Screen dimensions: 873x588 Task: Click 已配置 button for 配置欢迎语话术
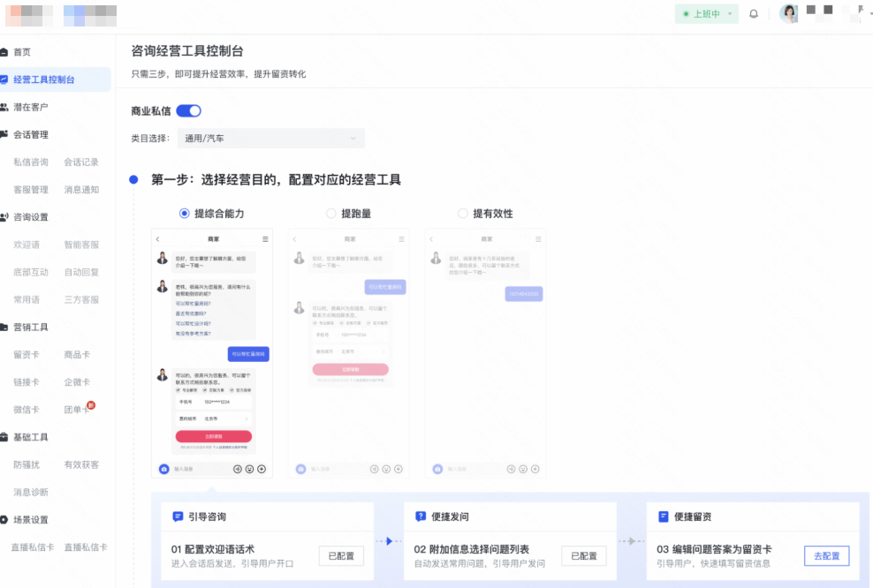click(341, 555)
